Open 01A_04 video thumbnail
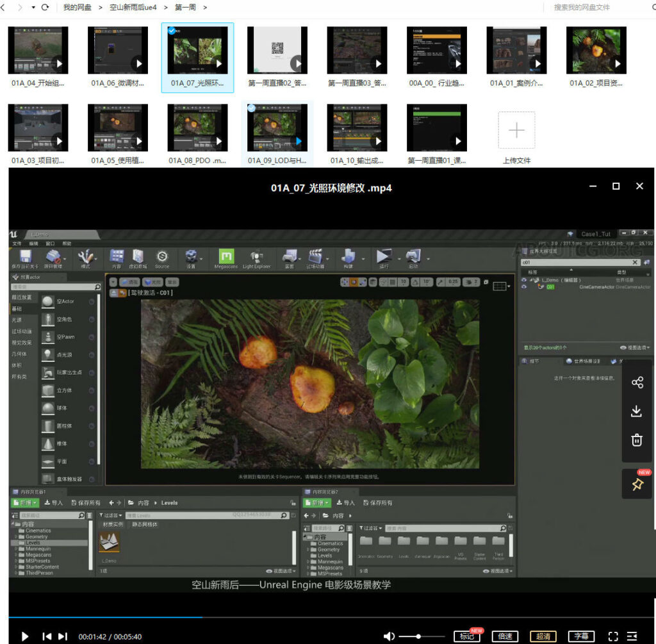 tap(38, 50)
